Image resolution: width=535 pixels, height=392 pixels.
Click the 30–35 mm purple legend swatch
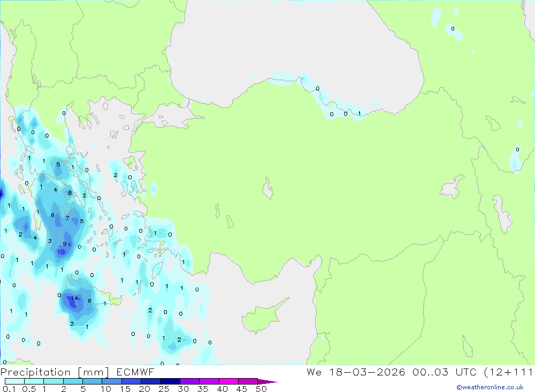click(190, 381)
